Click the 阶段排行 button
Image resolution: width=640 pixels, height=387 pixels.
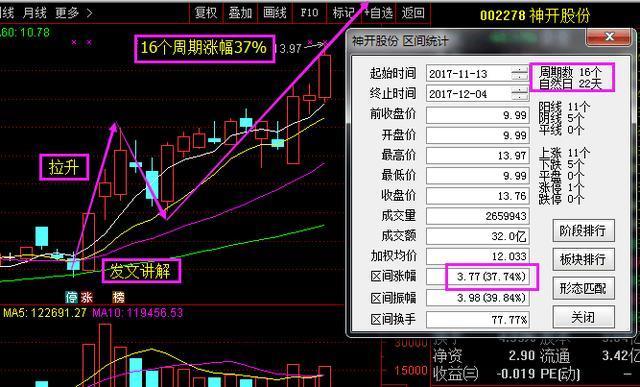(x=583, y=231)
